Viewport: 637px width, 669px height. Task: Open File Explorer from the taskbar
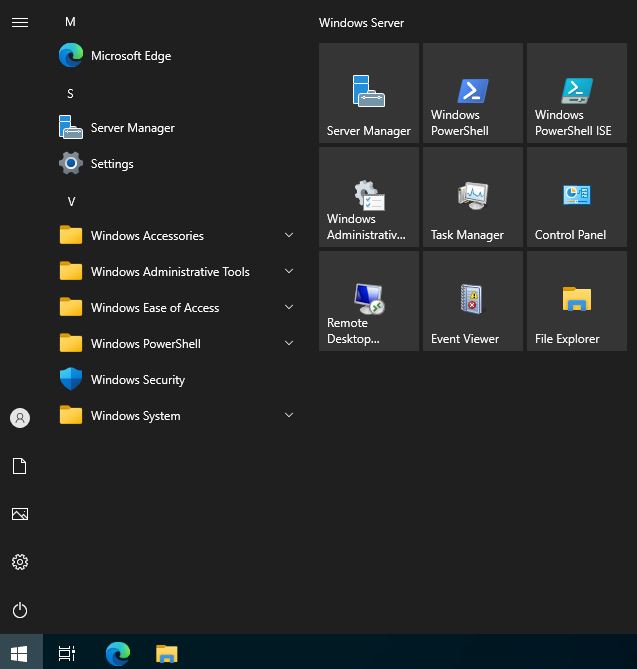pyautogui.click(x=167, y=653)
